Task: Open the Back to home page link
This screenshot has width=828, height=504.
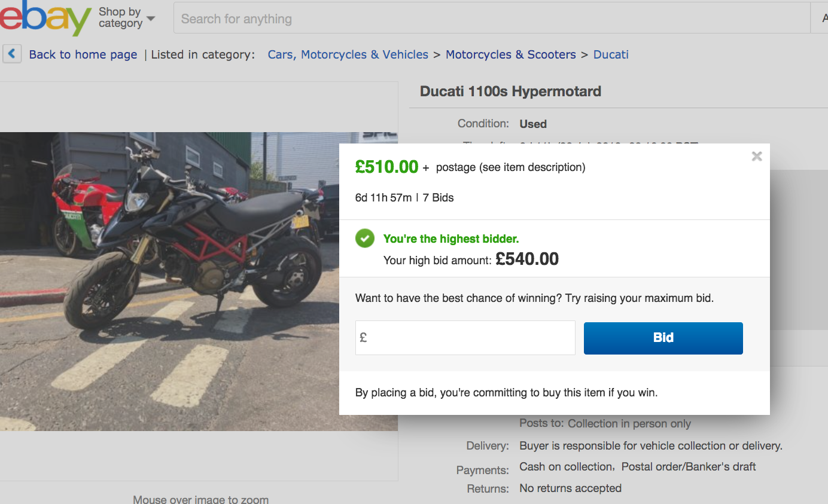Action: [83, 54]
